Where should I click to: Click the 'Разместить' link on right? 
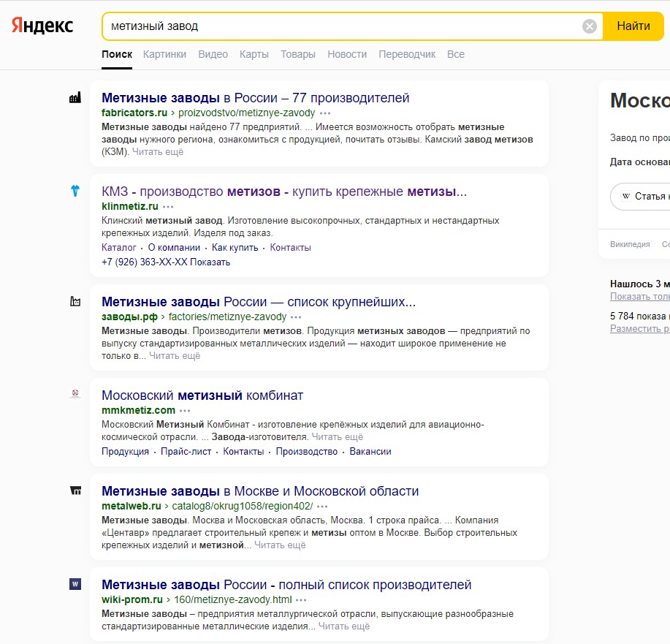tap(639, 328)
